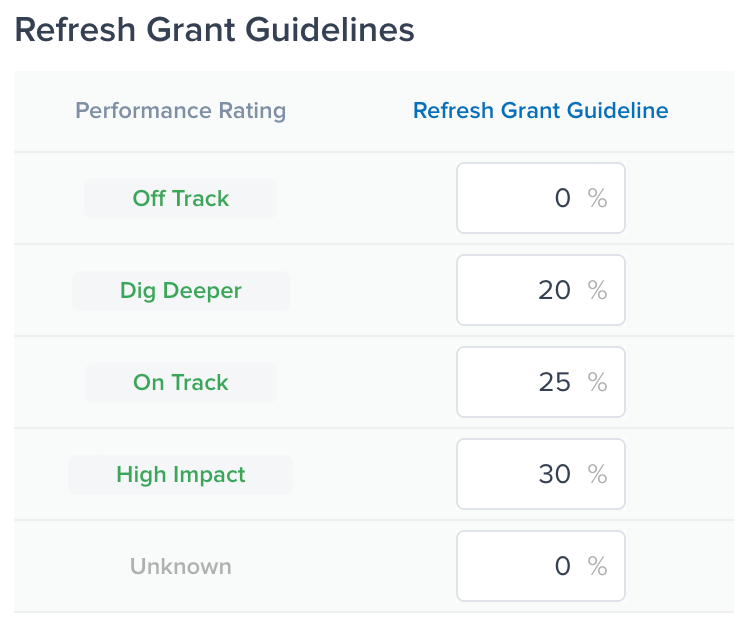
Task: Click the percent symbol in Unknown field
Action: pyautogui.click(x=598, y=566)
